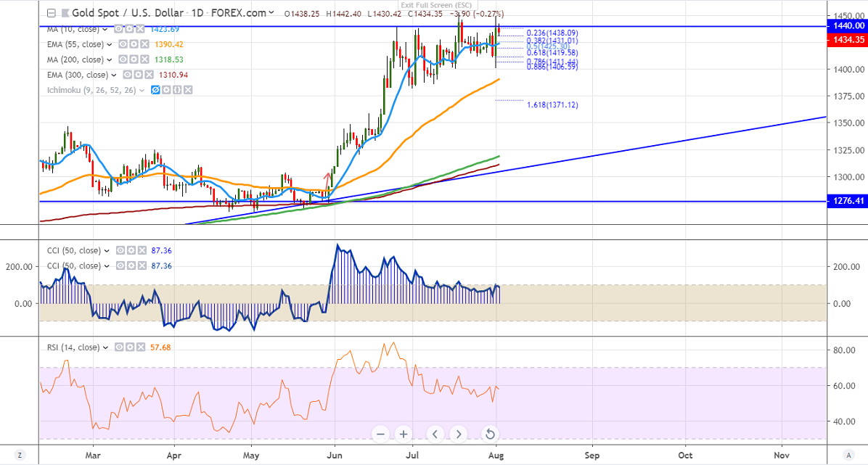Expand the Ichimoku (9, 26, 52, 26) chevron
The height and width of the screenshot is (465, 868).
coord(142,90)
